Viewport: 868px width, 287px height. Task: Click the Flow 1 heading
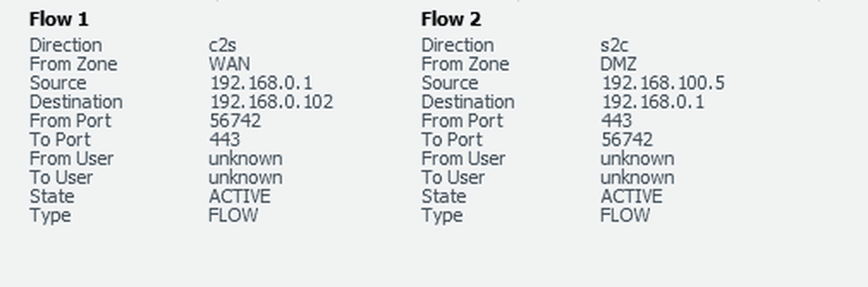point(59,20)
